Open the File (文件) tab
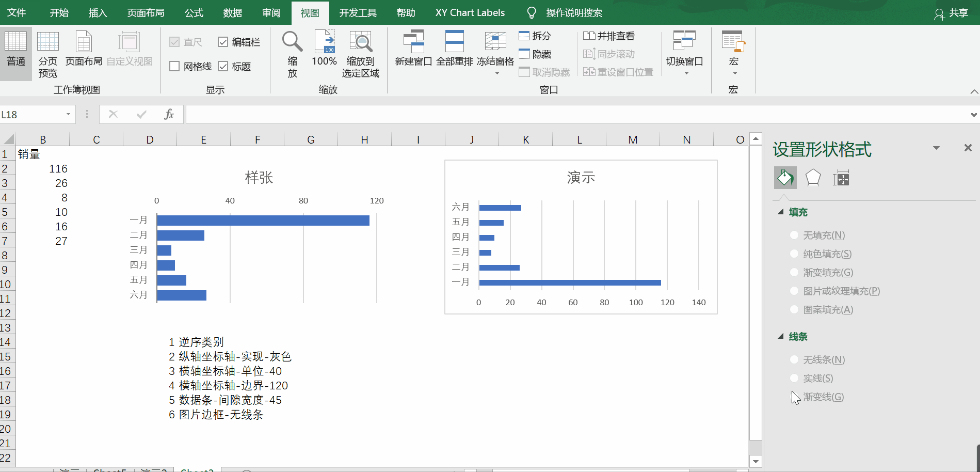Screen dimensions: 980x472 coord(17,12)
